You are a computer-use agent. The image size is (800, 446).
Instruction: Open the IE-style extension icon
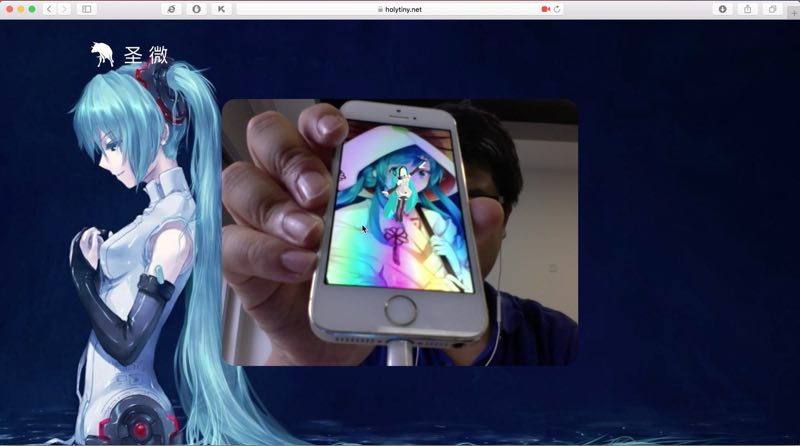tap(171, 9)
